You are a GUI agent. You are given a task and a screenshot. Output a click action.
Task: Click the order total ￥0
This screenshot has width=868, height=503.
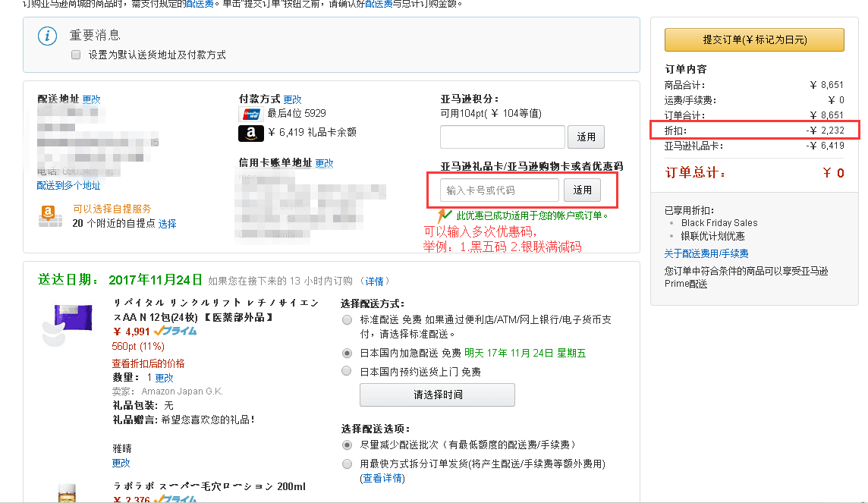833,173
